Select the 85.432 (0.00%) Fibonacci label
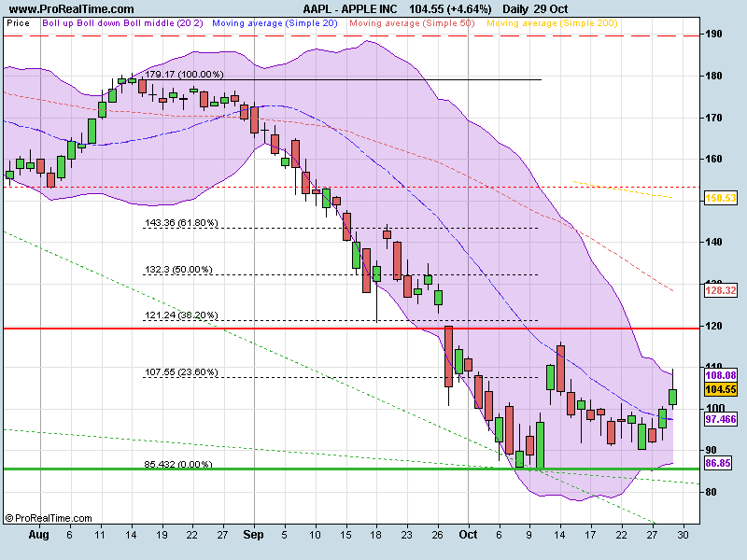 (x=178, y=464)
